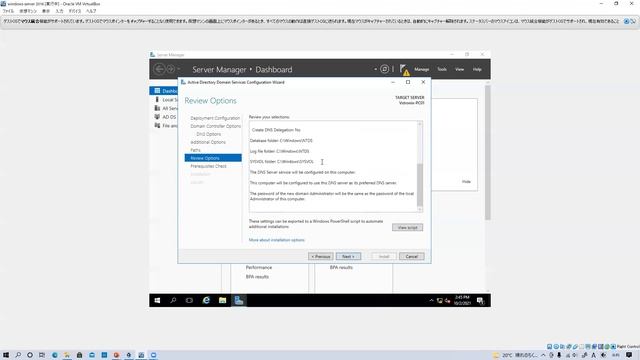Select All Servers icon in sidebar
Viewport: 640px width, 360px height.
click(157, 108)
